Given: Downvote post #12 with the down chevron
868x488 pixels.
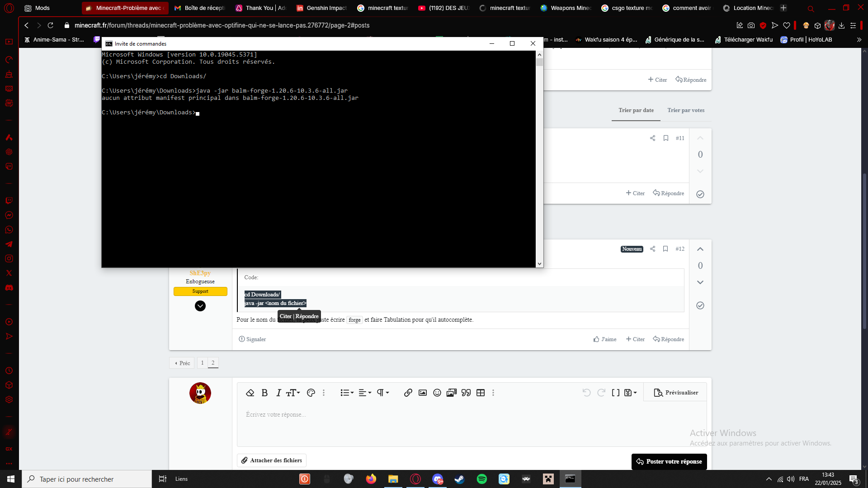Looking at the screenshot, I should (x=700, y=282).
